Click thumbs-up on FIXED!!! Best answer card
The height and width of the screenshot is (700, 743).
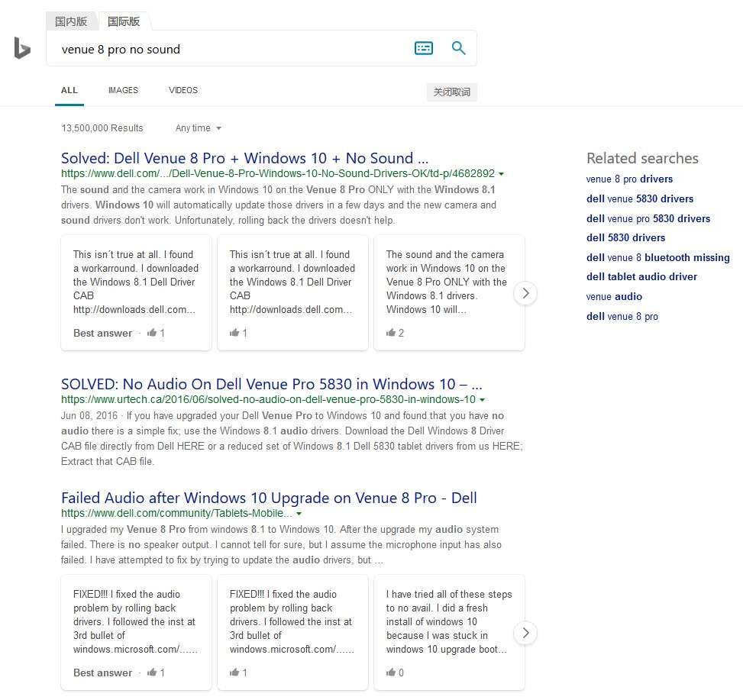click(x=152, y=672)
